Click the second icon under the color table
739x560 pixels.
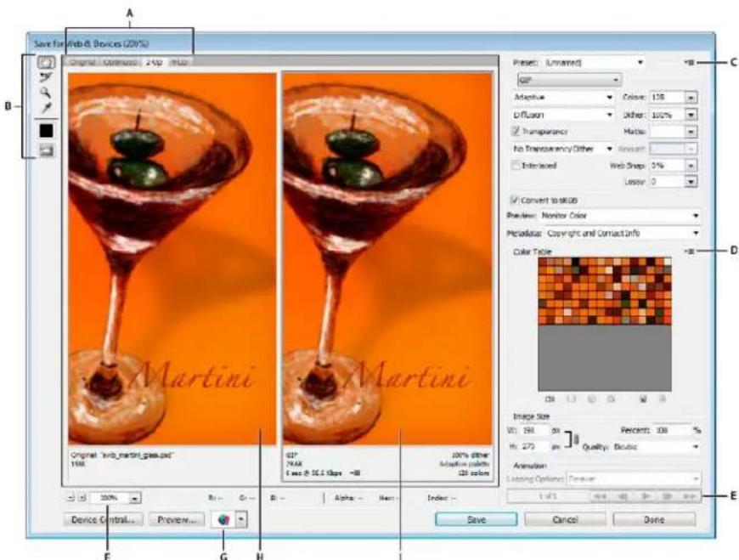coord(571,399)
